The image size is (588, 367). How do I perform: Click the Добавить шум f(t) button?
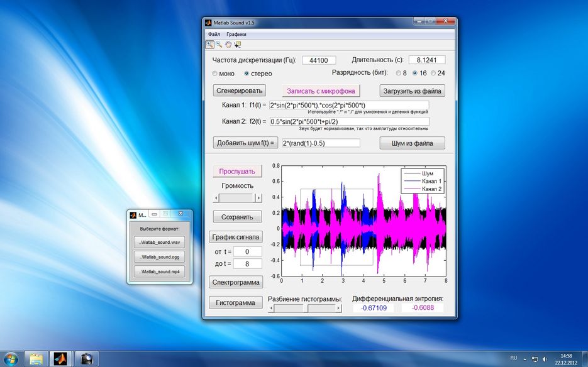[x=247, y=143]
